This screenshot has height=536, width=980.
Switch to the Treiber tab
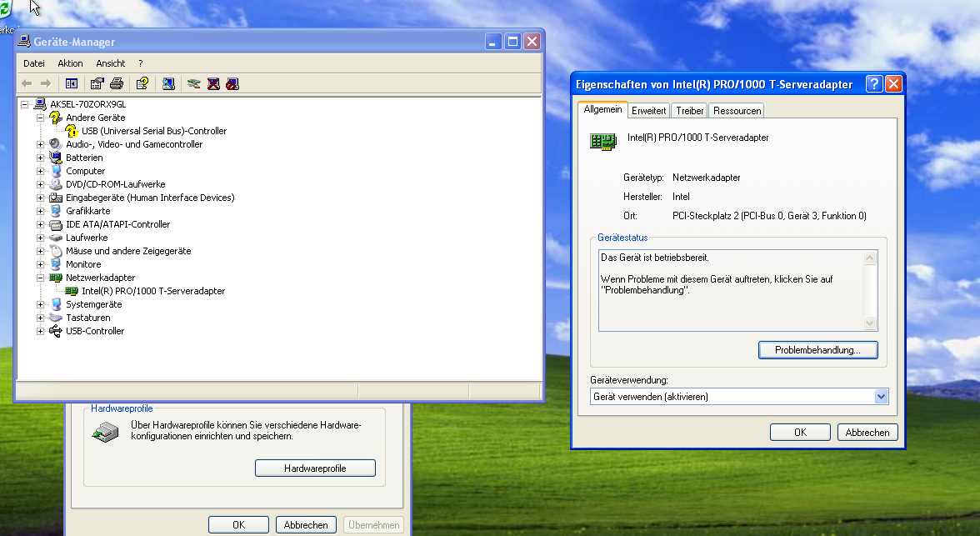click(x=689, y=111)
